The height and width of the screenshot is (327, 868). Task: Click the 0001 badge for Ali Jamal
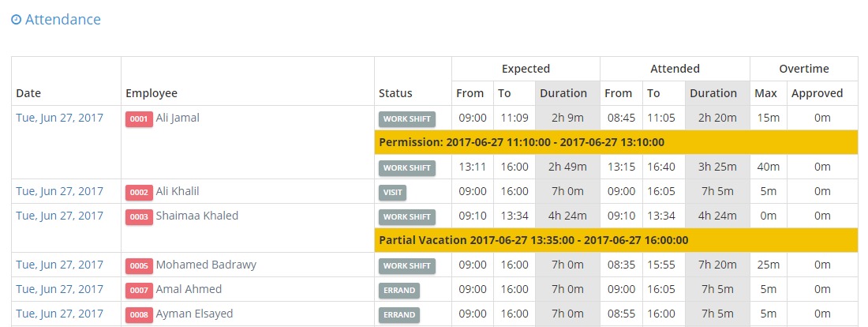point(139,119)
